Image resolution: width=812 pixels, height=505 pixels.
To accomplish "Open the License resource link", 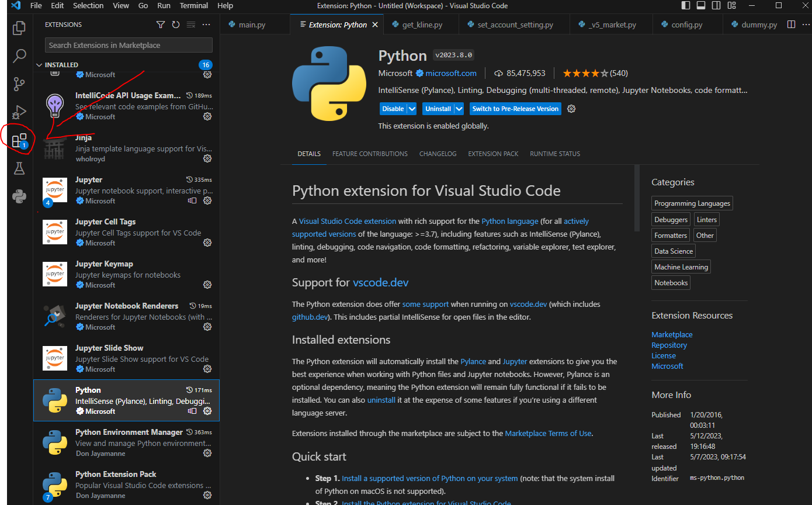I will (x=664, y=355).
